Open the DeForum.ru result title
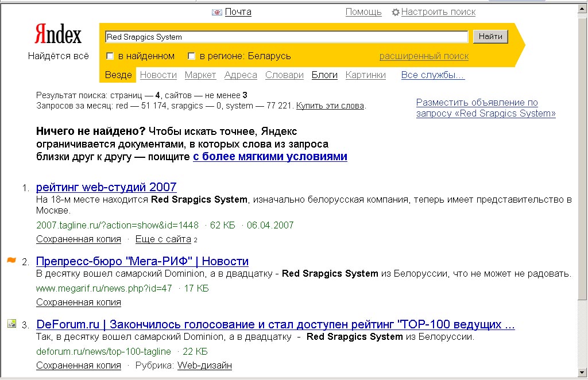The height and width of the screenshot is (380, 588). tap(276, 324)
